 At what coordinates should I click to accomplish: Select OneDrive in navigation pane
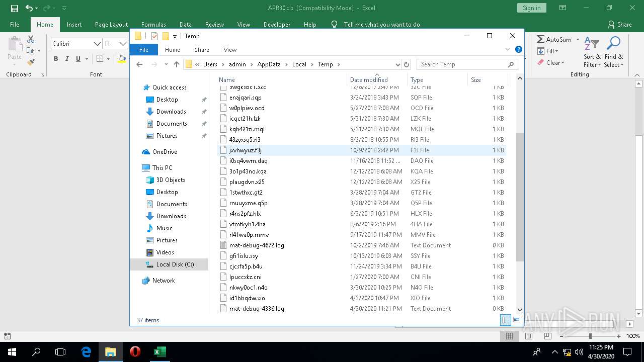pyautogui.click(x=165, y=152)
